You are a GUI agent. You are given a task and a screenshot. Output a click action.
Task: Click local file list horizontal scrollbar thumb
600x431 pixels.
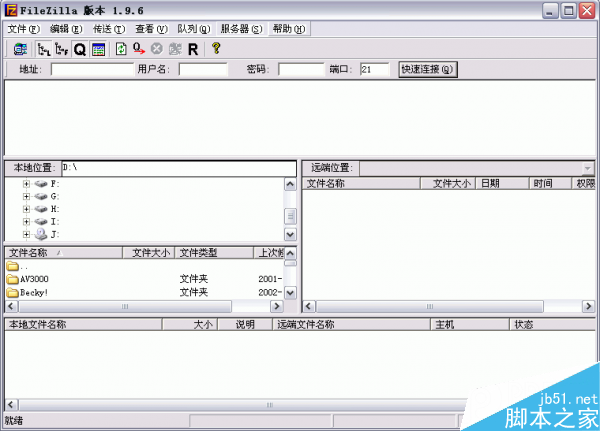(x=126, y=306)
